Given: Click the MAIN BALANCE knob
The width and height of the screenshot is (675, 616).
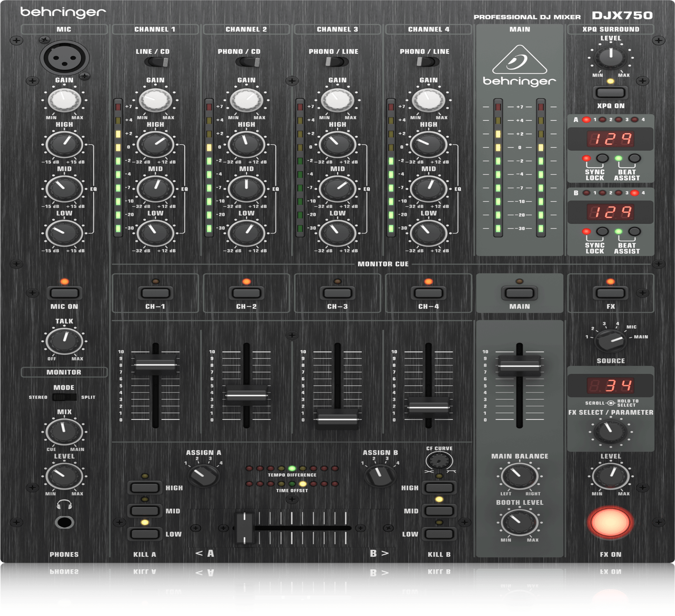Looking at the screenshot, I should 519,476.
